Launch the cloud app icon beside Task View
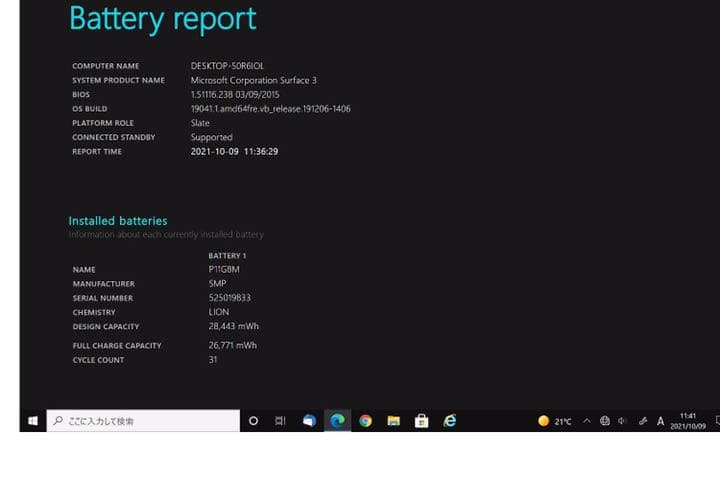Viewport: 720px width, 480px height. (x=309, y=421)
